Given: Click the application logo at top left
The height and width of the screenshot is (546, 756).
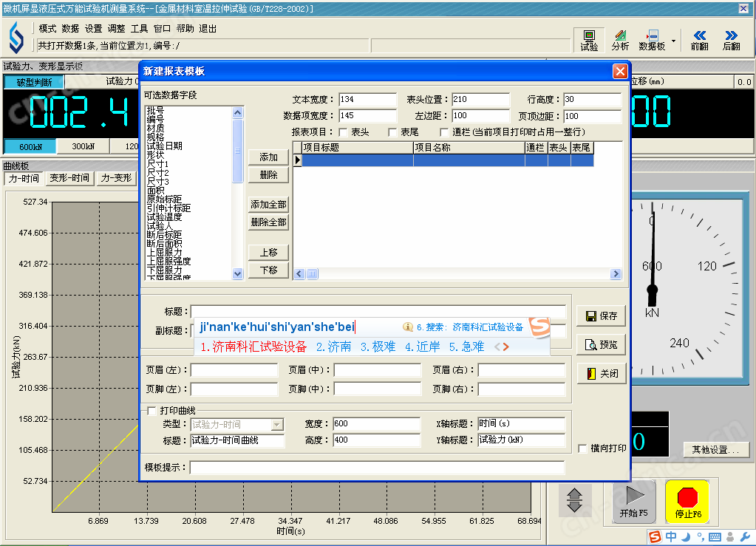Looking at the screenshot, I should [16, 38].
